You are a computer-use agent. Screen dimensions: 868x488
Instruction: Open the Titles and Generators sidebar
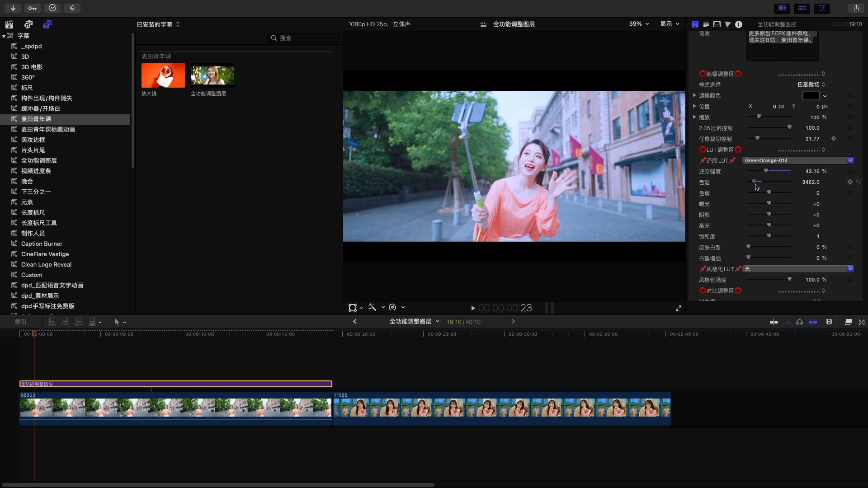[x=47, y=24]
